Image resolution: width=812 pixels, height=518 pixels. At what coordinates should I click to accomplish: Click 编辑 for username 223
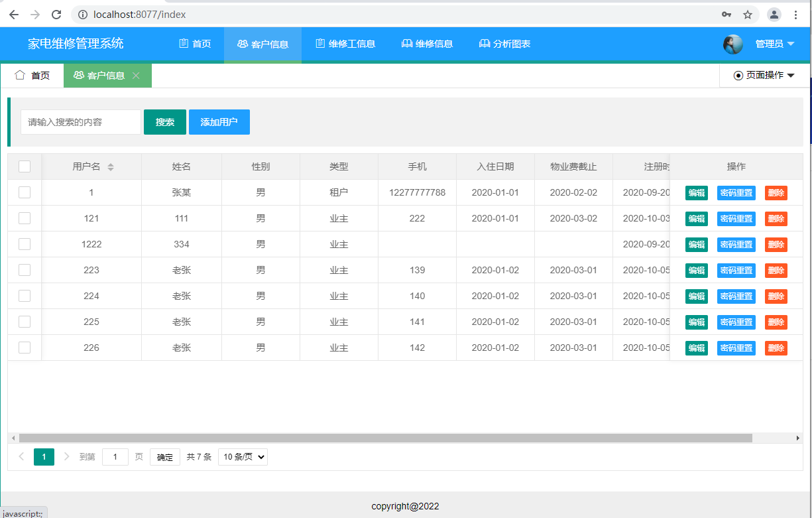(x=697, y=271)
